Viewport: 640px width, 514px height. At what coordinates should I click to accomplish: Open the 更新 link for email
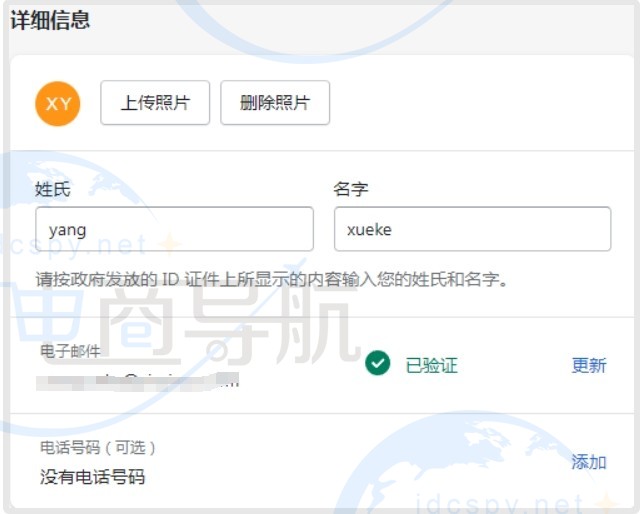[x=588, y=365]
